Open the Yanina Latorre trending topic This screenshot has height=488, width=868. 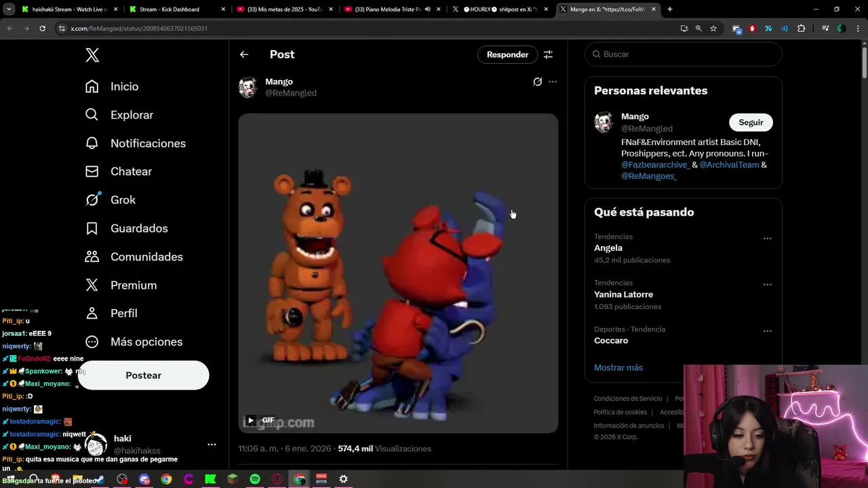coord(623,295)
